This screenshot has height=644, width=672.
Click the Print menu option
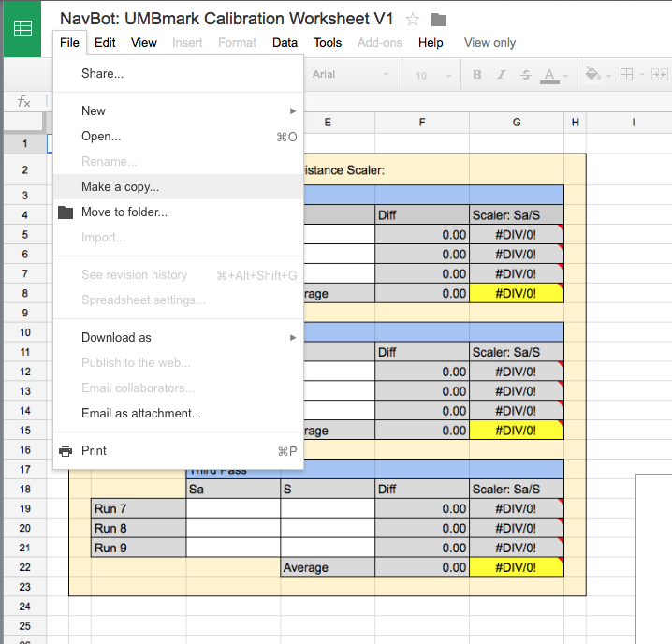94,450
